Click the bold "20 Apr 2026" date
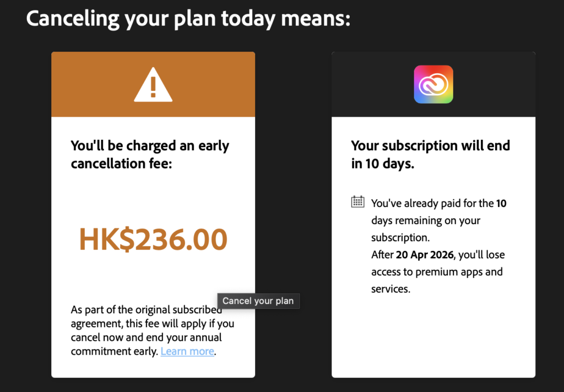 pyautogui.click(x=424, y=255)
